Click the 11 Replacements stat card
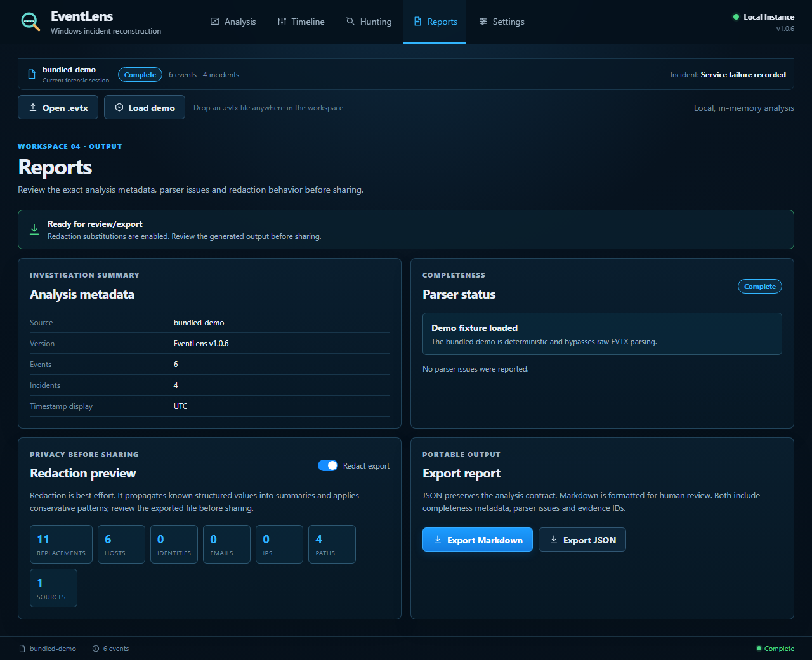 coord(61,544)
